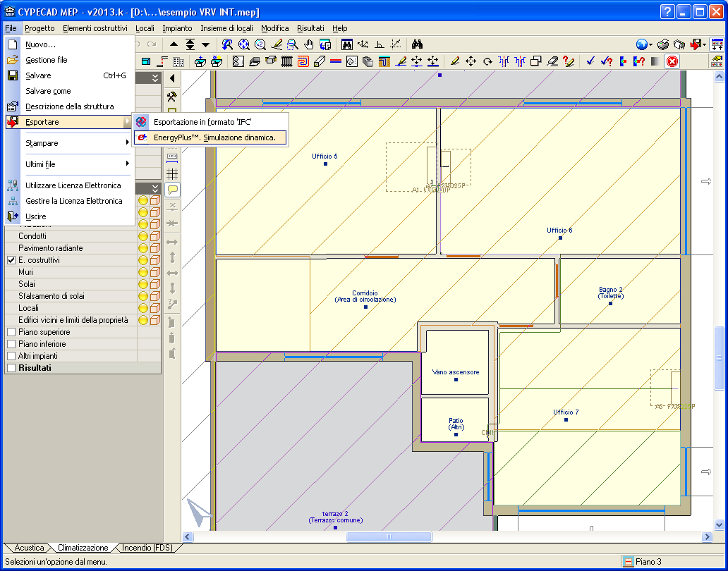
Task: Go down one floor with the down arrow
Action: click(x=206, y=44)
